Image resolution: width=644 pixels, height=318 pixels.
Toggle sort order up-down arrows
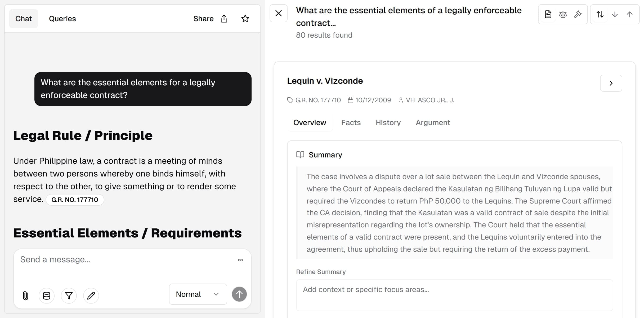(x=600, y=14)
